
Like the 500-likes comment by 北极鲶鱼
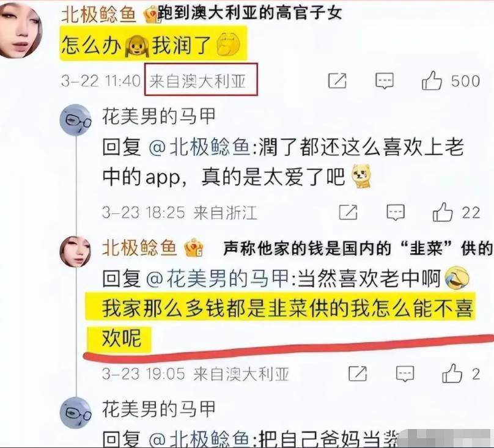[432, 81]
